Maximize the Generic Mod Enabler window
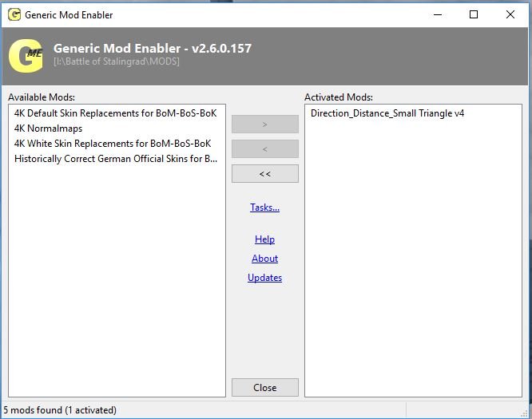The image size is (532, 419). pyautogui.click(x=474, y=14)
